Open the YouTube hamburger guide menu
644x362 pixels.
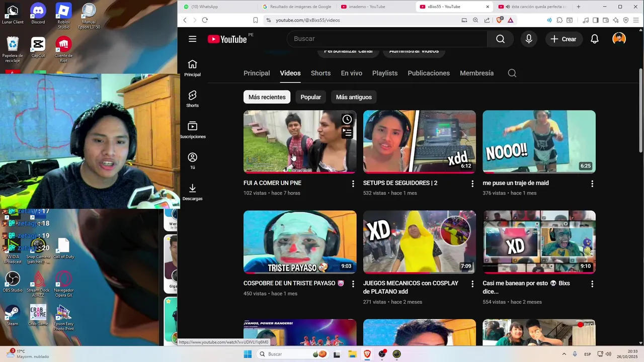click(192, 39)
